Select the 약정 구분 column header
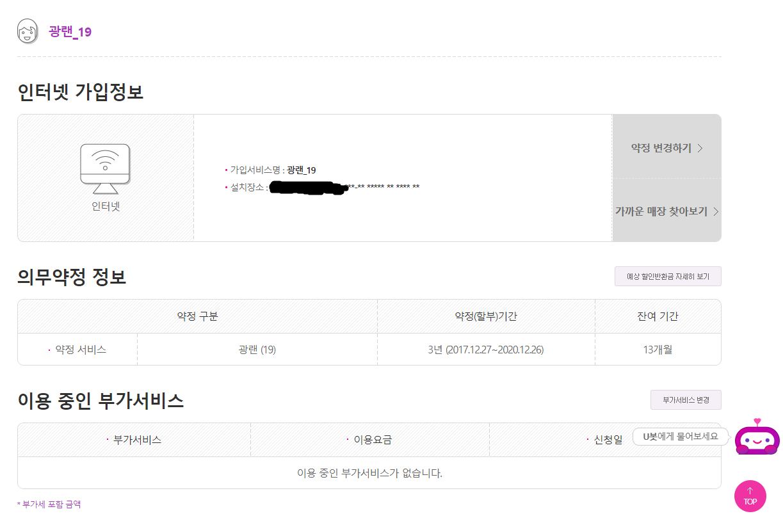This screenshot has height=532, width=783. [197, 316]
